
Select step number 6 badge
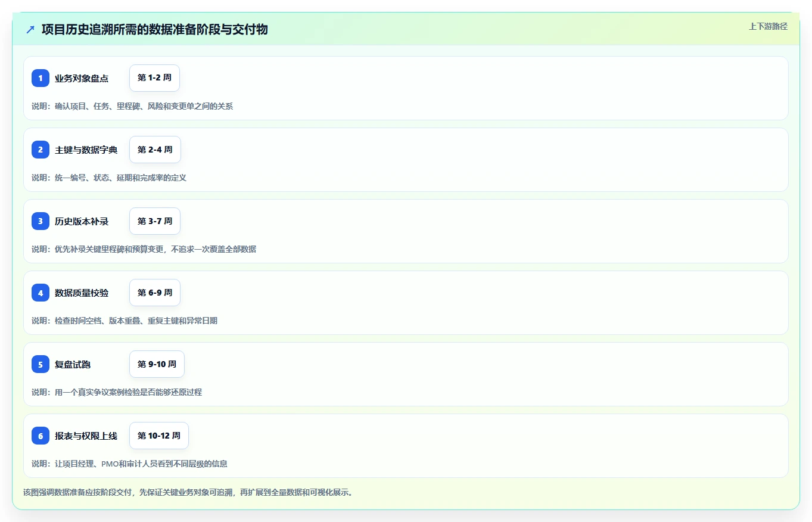click(x=41, y=436)
